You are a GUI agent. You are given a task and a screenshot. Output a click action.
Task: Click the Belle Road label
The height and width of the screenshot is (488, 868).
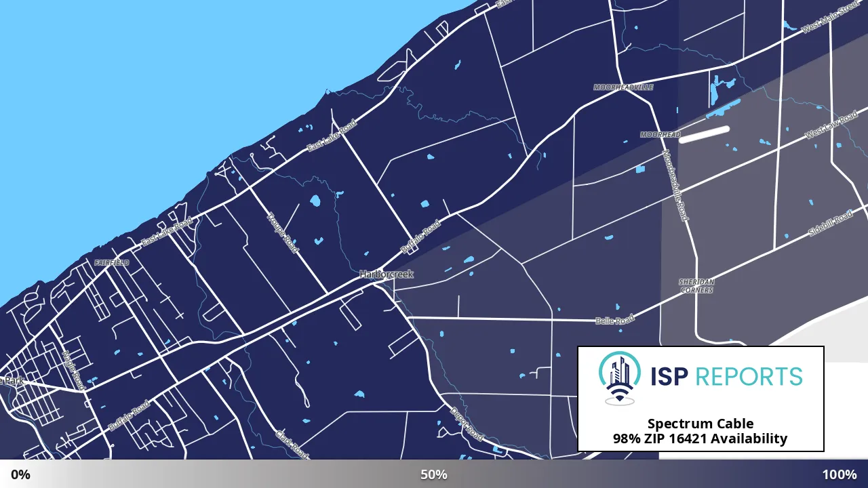(x=614, y=320)
